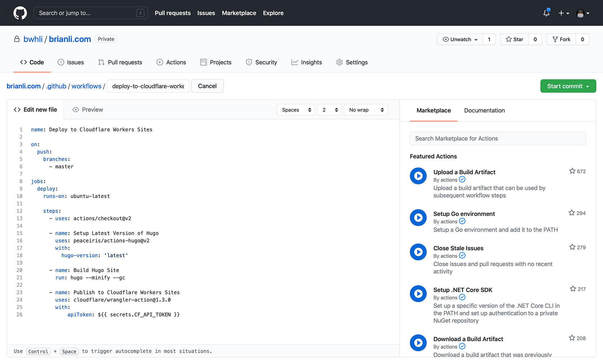Image resolution: width=603 pixels, height=364 pixels.
Task: Edit the workflow file name field
Action: (148, 86)
